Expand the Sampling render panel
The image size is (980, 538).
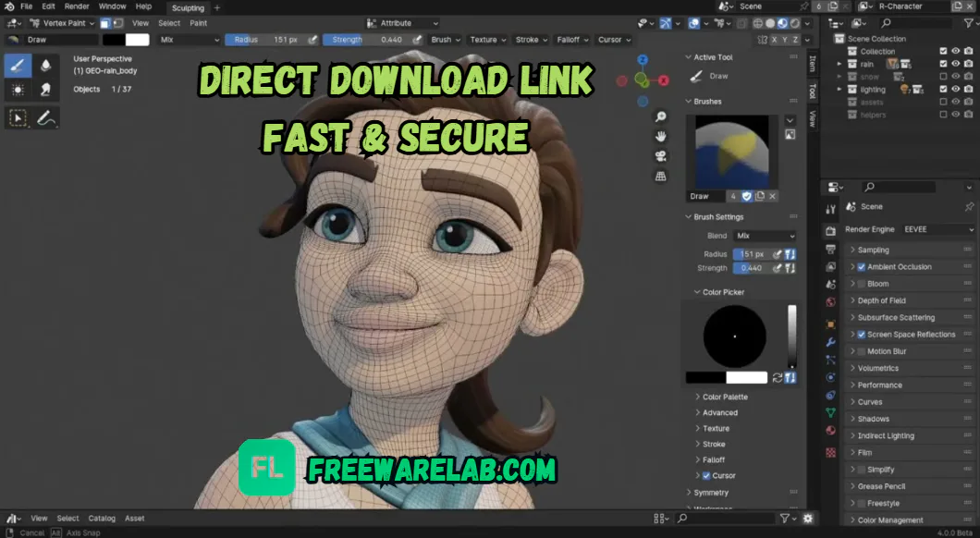910,250
